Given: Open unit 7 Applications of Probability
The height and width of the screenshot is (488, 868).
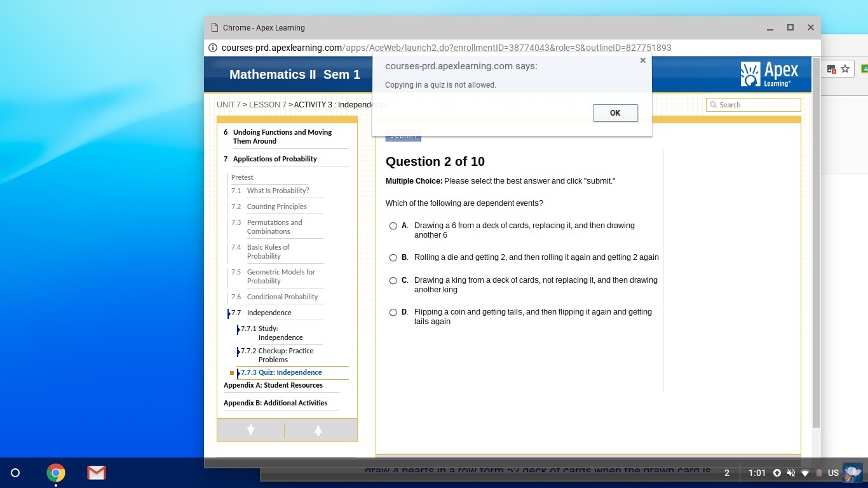Looking at the screenshot, I should (275, 159).
